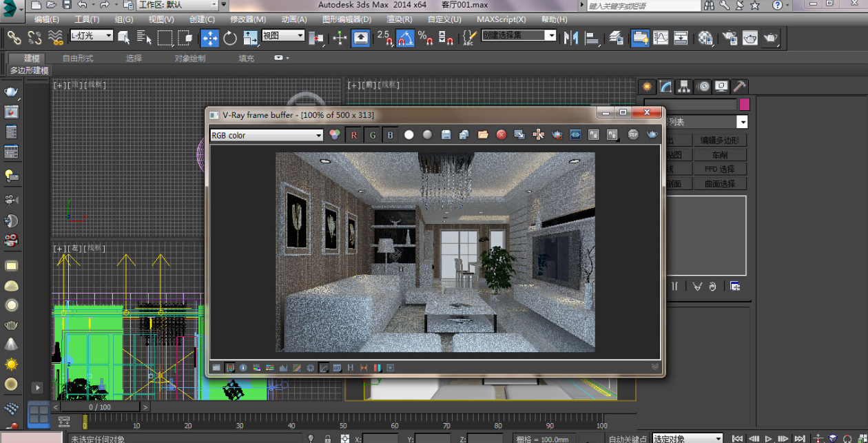Click Track mouse while rendering icon
The height and width of the screenshot is (443, 868).
click(538, 135)
